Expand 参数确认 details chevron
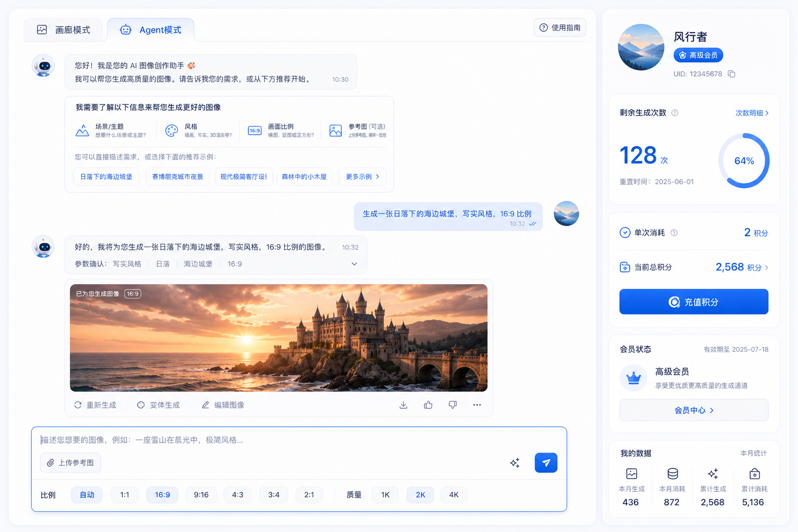The image size is (798, 532). coord(354,264)
